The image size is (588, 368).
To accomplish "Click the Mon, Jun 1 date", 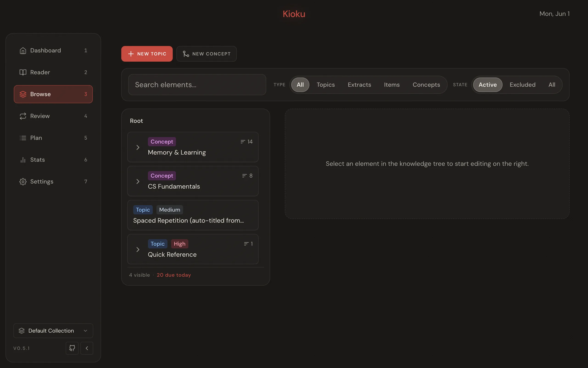I will click(554, 14).
